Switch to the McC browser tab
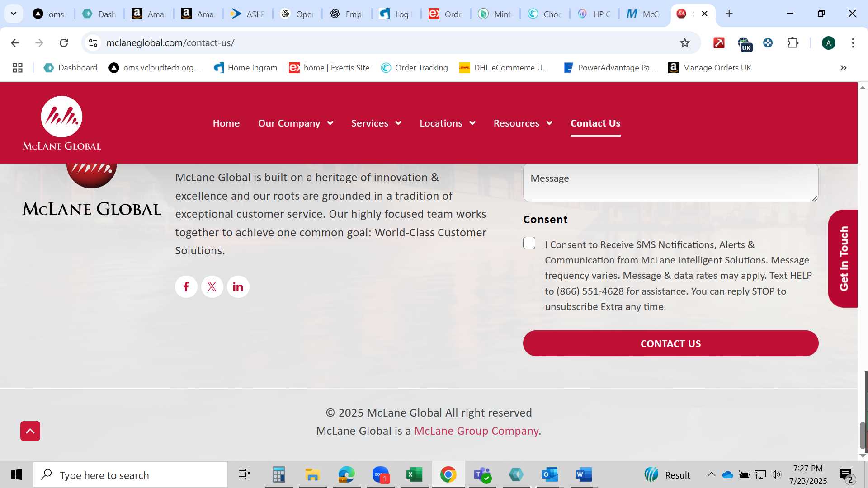 (644, 14)
